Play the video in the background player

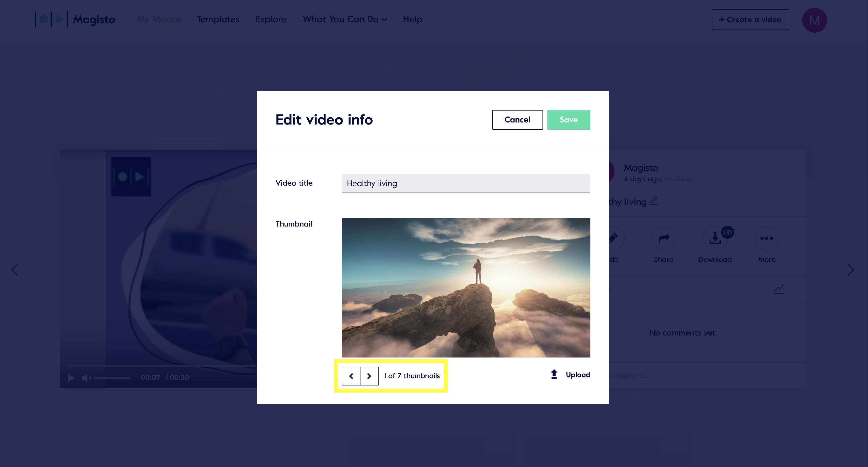pos(71,378)
